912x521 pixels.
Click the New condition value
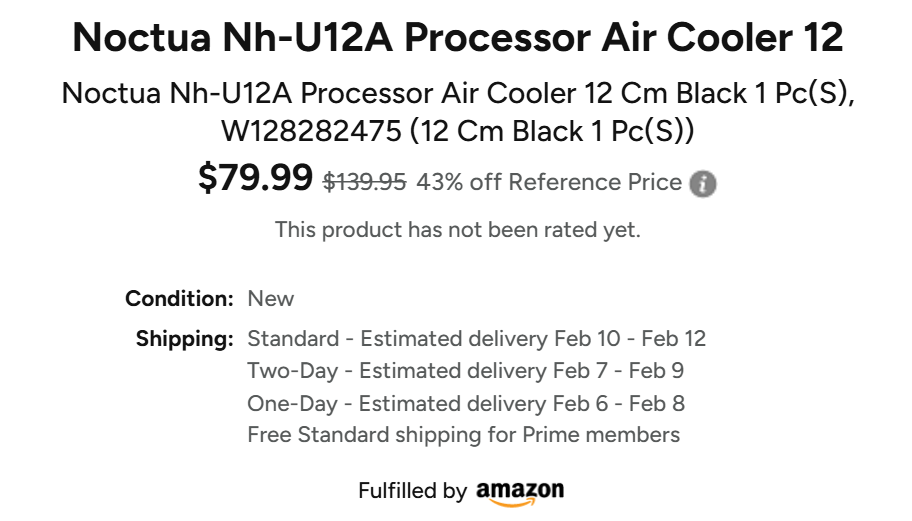click(x=271, y=299)
